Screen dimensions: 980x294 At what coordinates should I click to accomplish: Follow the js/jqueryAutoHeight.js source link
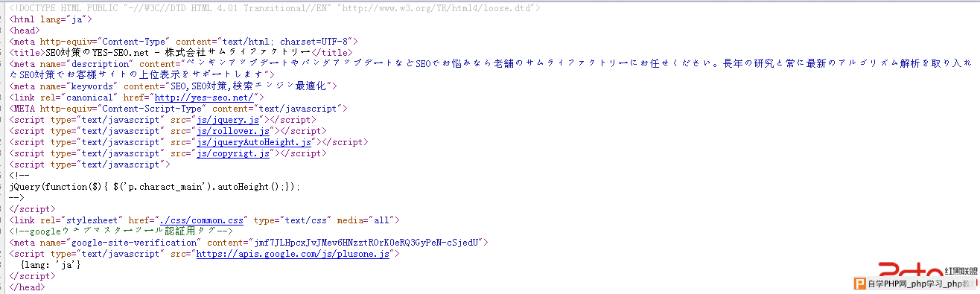(x=254, y=142)
